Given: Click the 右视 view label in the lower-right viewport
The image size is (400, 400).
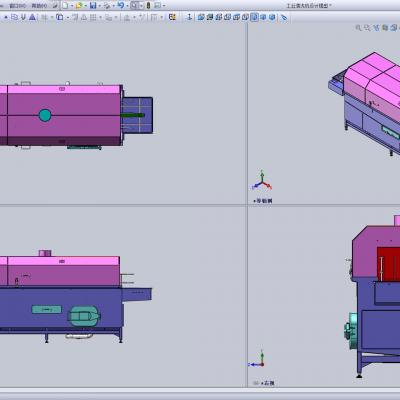Looking at the screenshot, I should click(269, 383).
